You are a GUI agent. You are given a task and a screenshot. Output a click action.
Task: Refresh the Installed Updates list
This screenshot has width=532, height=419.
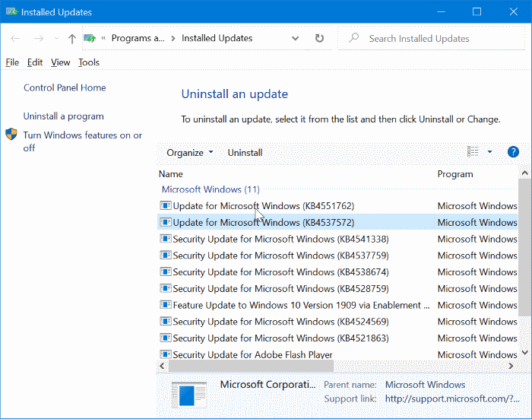click(319, 38)
